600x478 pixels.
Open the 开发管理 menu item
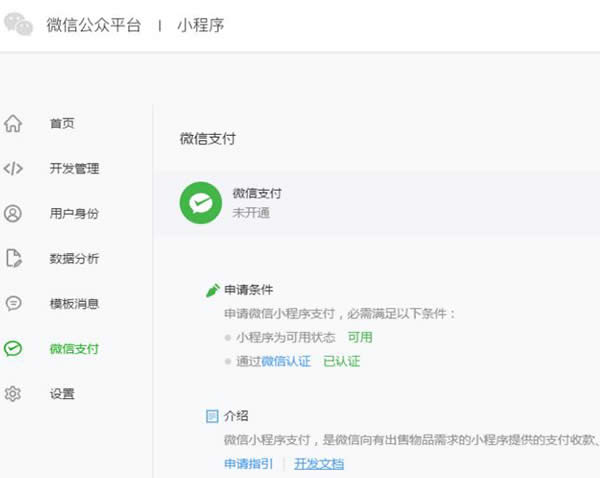pyautogui.click(x=74, y=168)
